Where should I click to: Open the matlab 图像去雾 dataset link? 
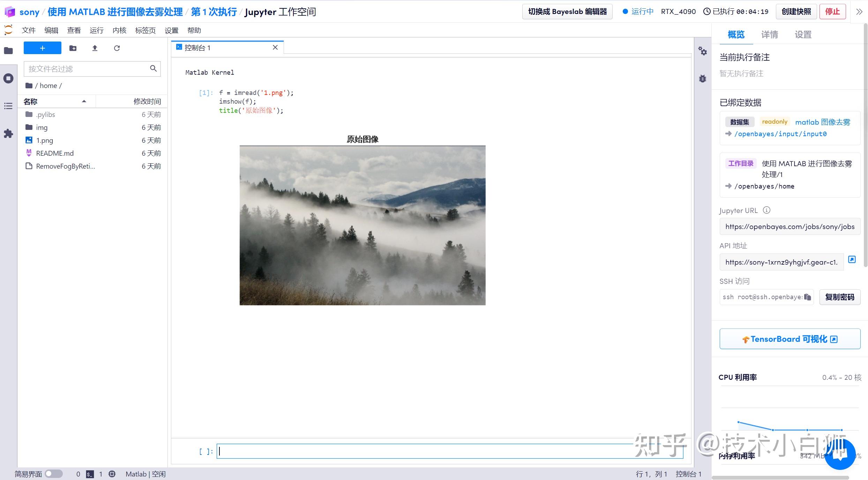tap(823, 122)
